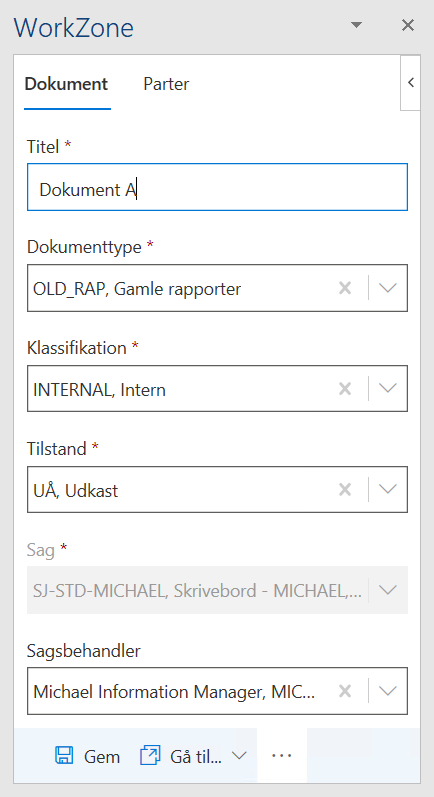Open the Gå til... dropdown chevron

pos(239,756)
